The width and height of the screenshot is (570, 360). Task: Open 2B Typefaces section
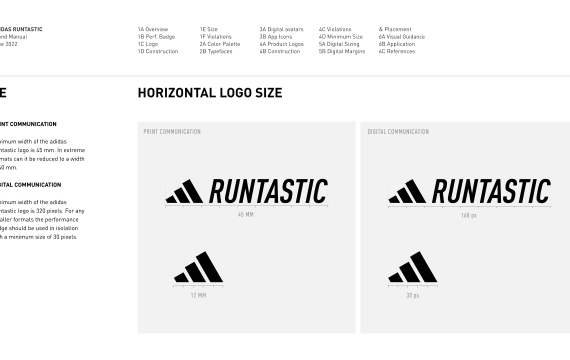coord(216,51)
